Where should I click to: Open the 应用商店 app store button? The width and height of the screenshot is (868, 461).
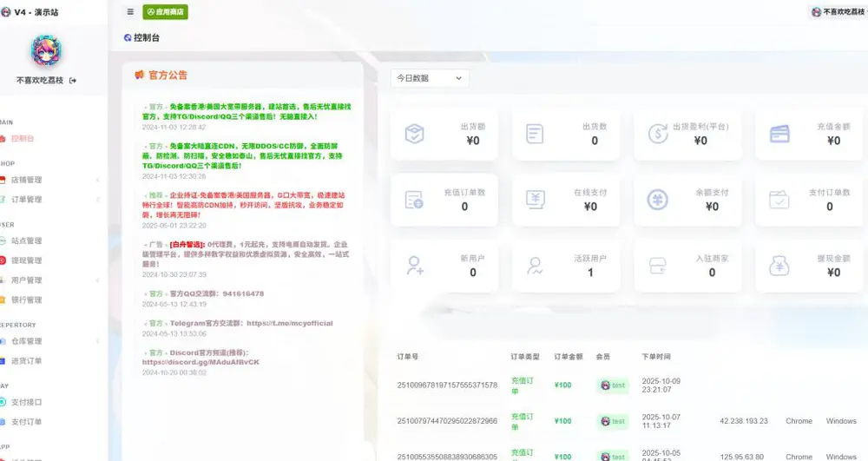166,11
